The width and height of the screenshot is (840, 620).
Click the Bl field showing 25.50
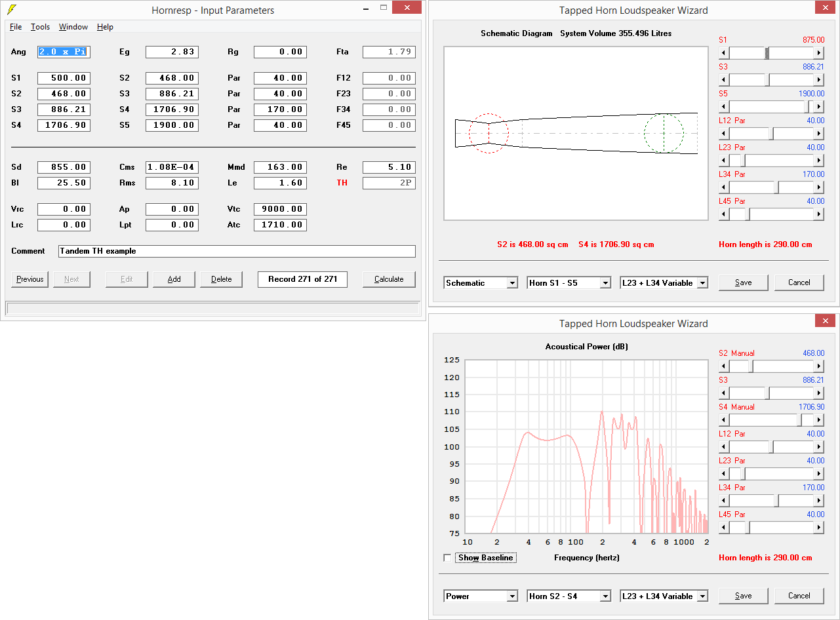[x=64, y=183]
